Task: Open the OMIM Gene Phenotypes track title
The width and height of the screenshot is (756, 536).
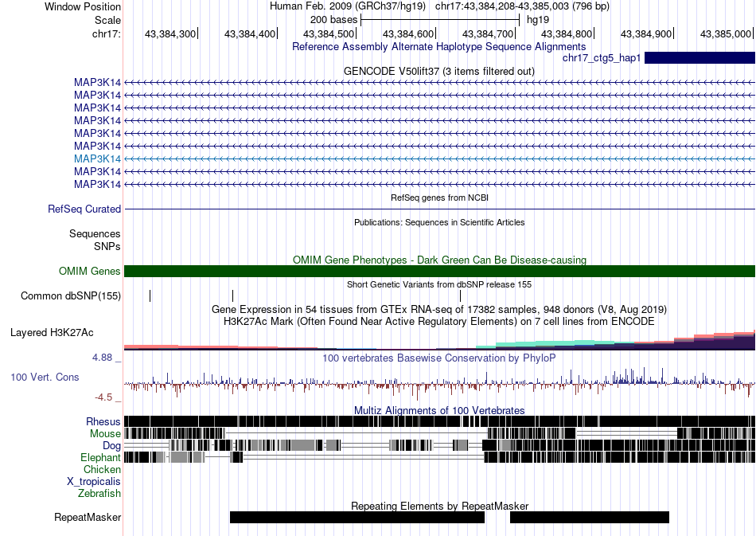Action: click(x=439, y=260)
